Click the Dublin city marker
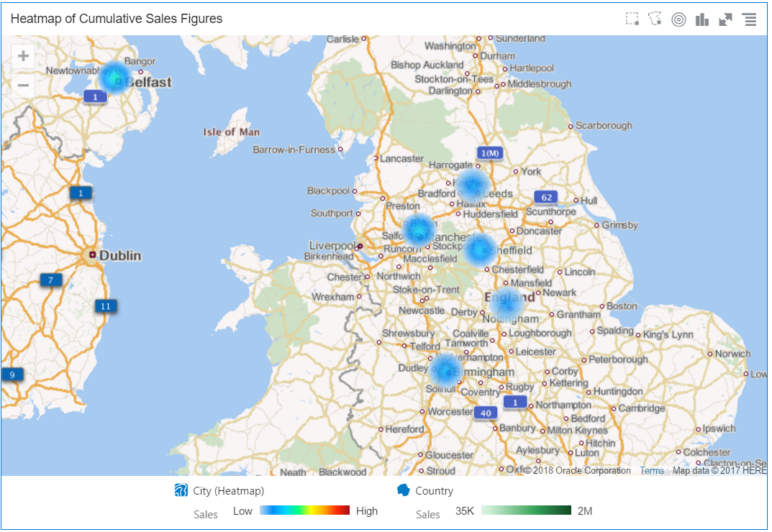This screenshot has width=772, height=532. [92, 254]
